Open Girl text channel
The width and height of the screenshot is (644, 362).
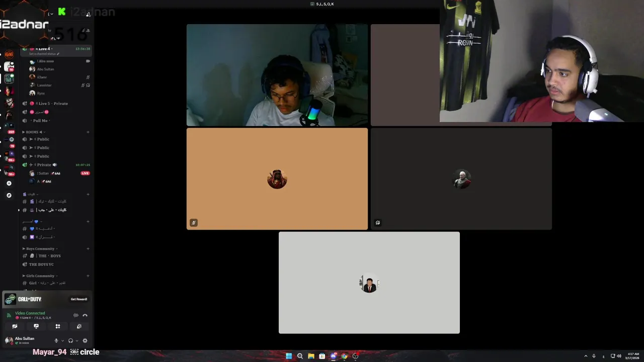click(x=55, y=283)
